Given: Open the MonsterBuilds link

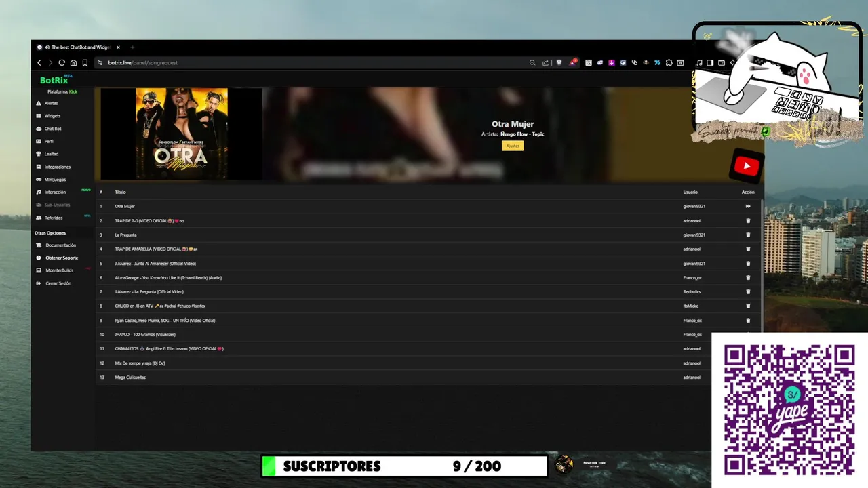Looking at the screenshot, I should (x=59, y=270).
